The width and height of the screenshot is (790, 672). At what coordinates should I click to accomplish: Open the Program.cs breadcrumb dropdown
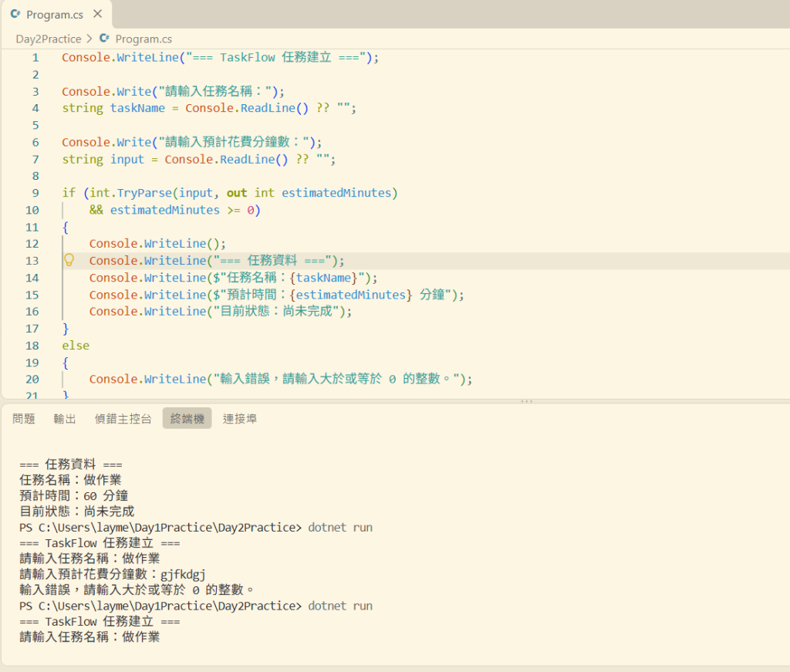coord(143,39)
